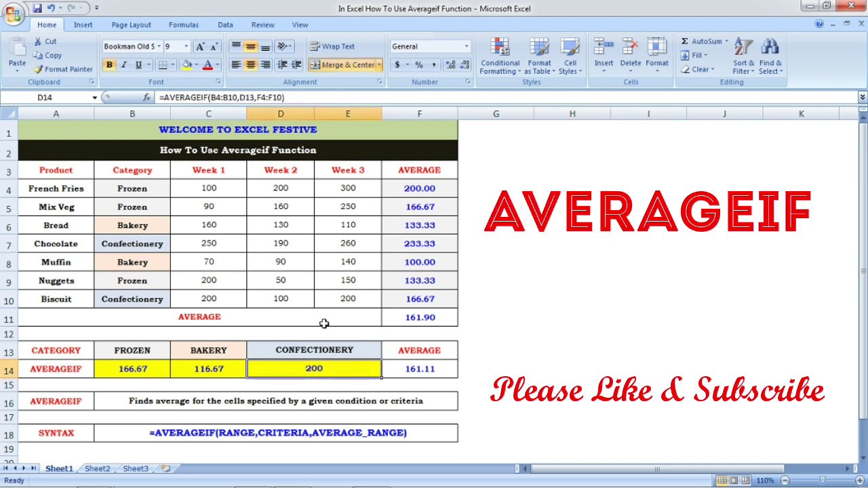Switch to Insert ribbon tab
Screen dimensions: 868x488
click(83, 25)
